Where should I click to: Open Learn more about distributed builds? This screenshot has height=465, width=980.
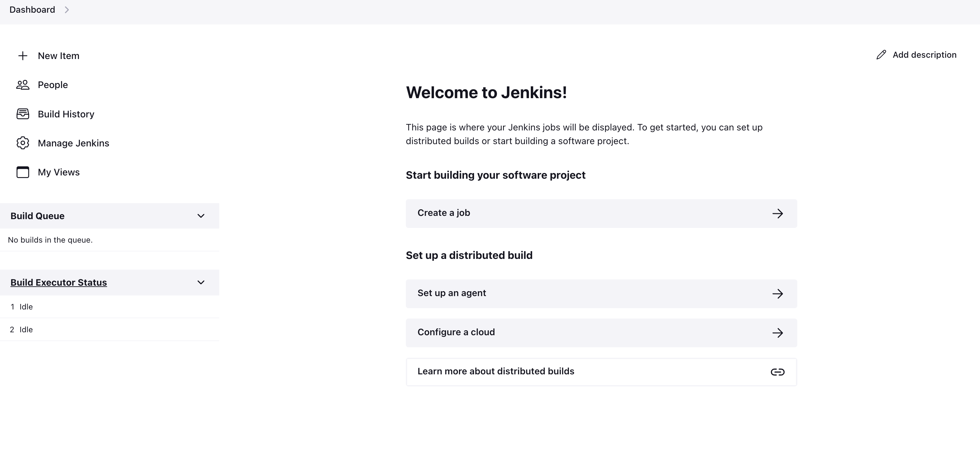point(601,372)
